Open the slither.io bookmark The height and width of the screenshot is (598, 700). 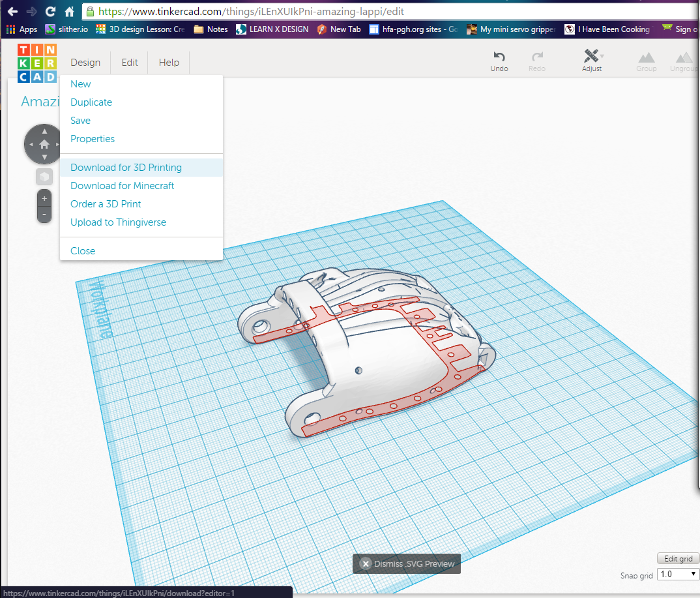[x=67, y=29]
